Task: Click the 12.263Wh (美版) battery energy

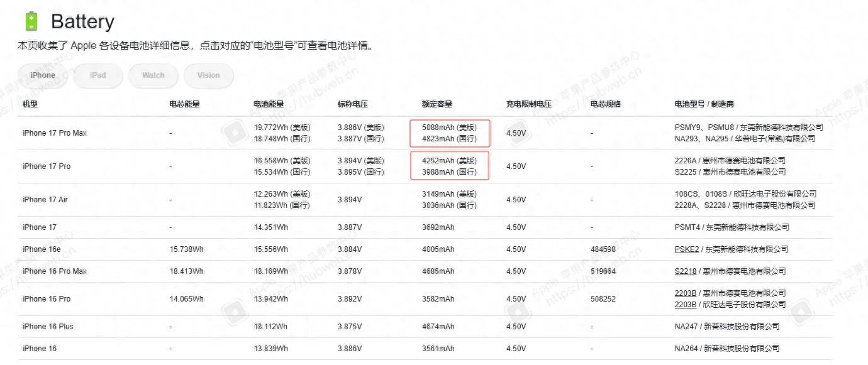Action: coord(282,194)
